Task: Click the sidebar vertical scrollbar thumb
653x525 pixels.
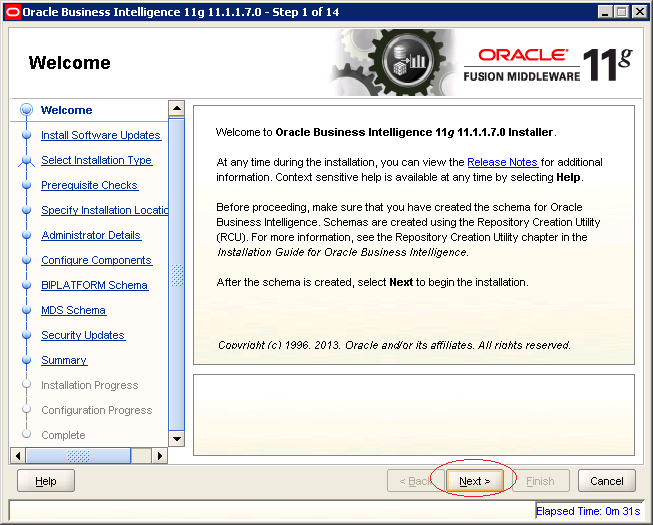Action: 177,275
